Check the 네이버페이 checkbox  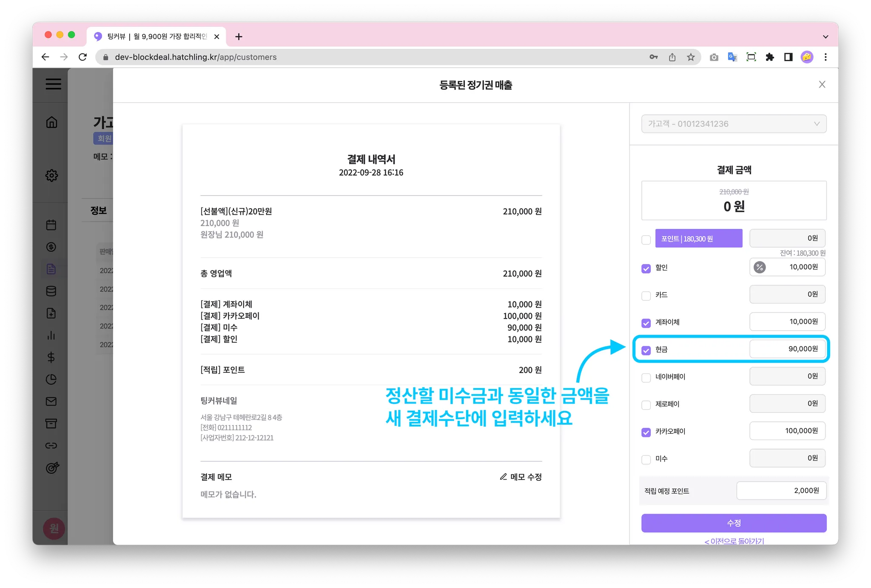(x=646, y=378)
